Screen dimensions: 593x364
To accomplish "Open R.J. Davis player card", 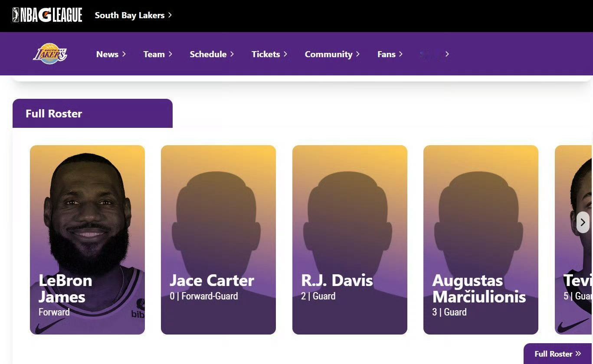I will (350, 240).
